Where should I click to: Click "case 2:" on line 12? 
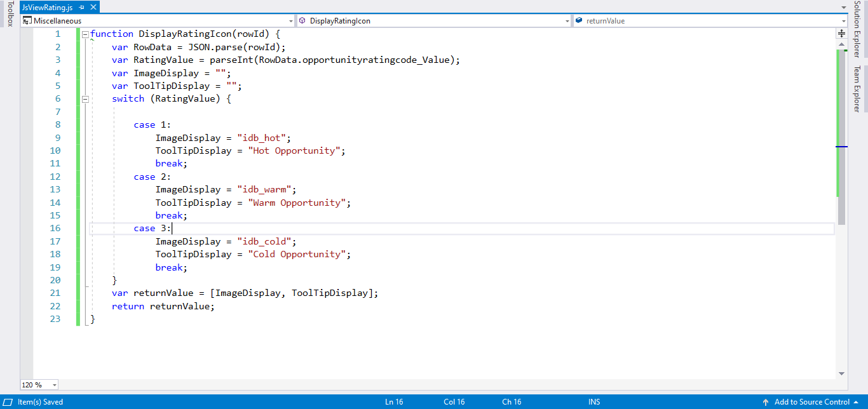coord(153,177)
